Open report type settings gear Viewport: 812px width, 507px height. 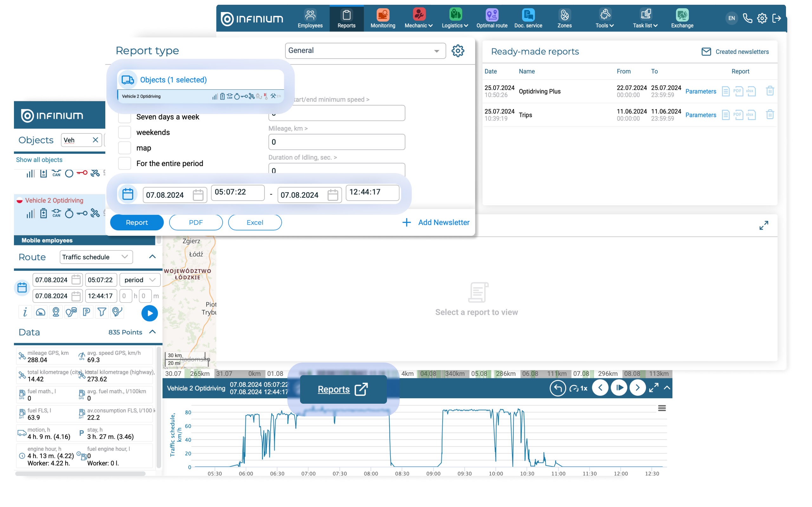pyautogui.click(x=458, y=51)
